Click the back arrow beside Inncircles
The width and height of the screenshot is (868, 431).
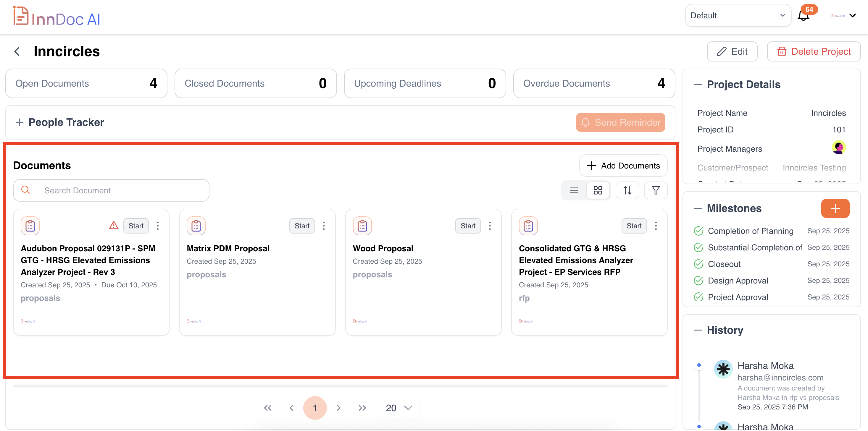[17, 51]
